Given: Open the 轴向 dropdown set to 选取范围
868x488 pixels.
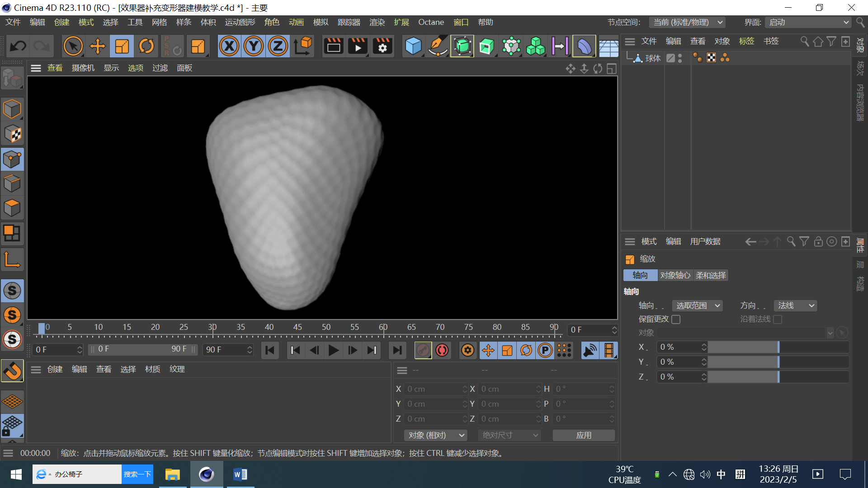Looking at the screenshot, I should [698, 306].
